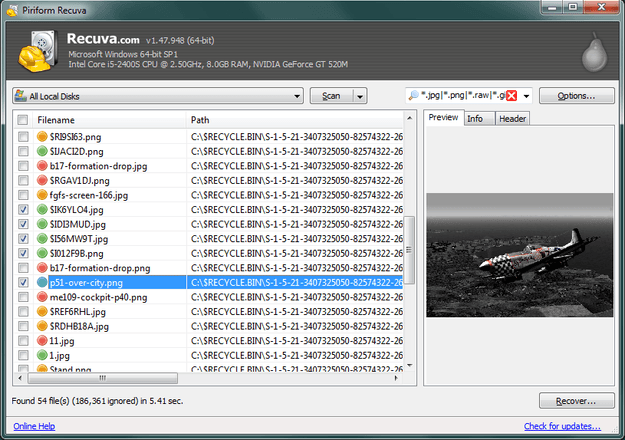625x440 pixels.
Task: Click red status icon of b17-formation-drop.png
Action: pyautogui.click(x=42, y=267)
